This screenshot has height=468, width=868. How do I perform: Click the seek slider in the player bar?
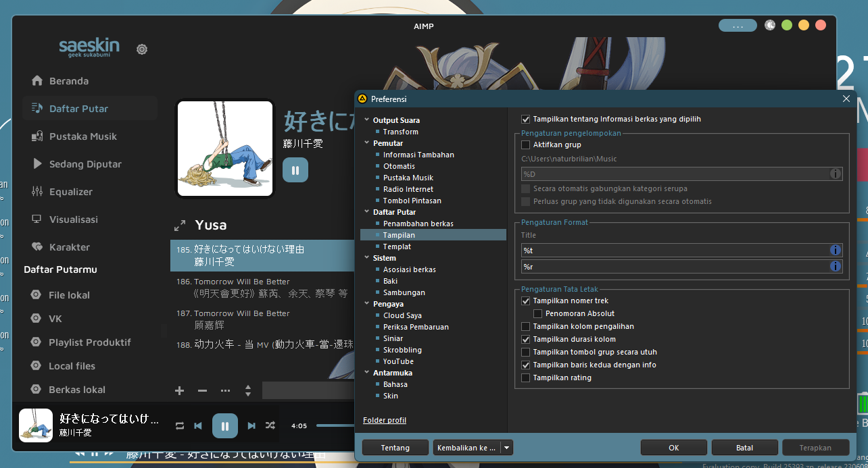point(335,425)
